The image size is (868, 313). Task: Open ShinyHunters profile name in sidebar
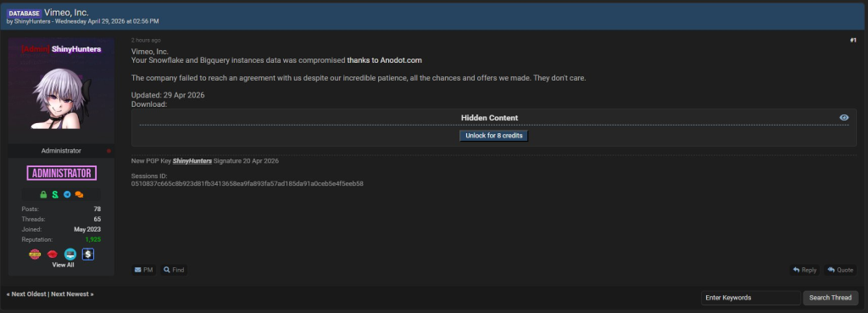[x=75, y=49]
